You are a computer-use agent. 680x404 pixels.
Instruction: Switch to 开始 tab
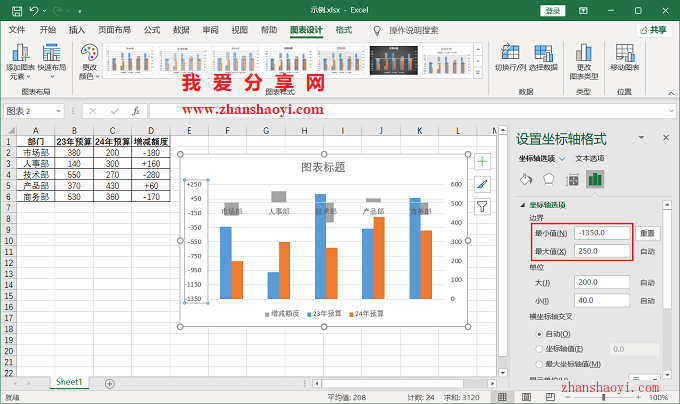[48, 30]
